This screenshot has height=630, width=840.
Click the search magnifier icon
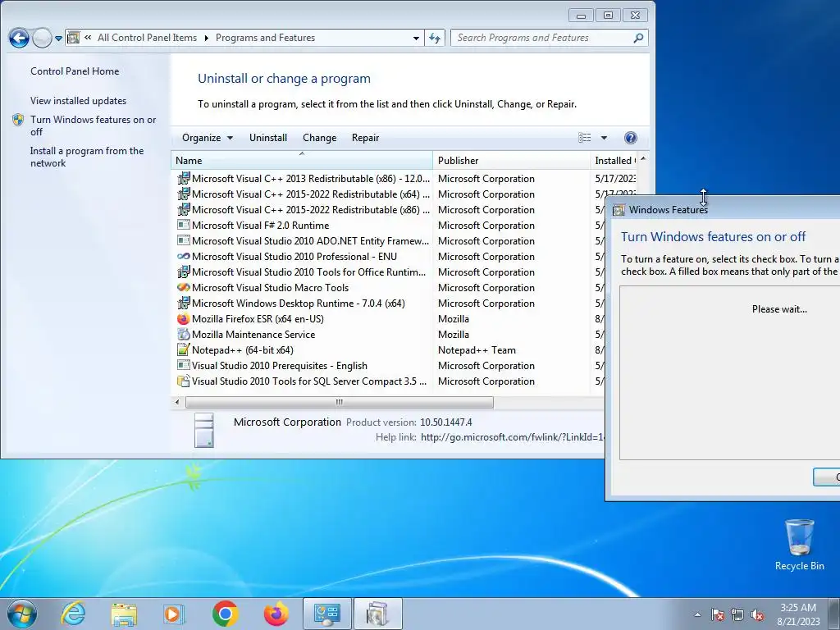(638, 38)
